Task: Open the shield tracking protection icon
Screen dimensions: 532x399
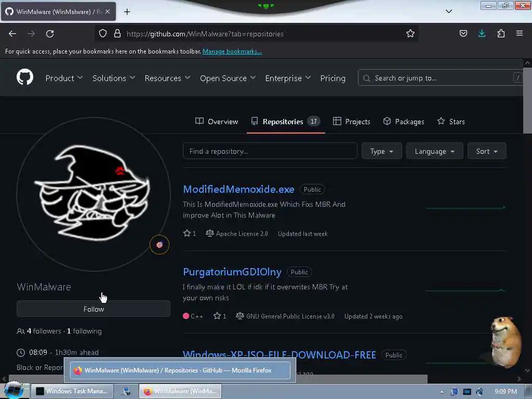Action: tap(103, 34)
